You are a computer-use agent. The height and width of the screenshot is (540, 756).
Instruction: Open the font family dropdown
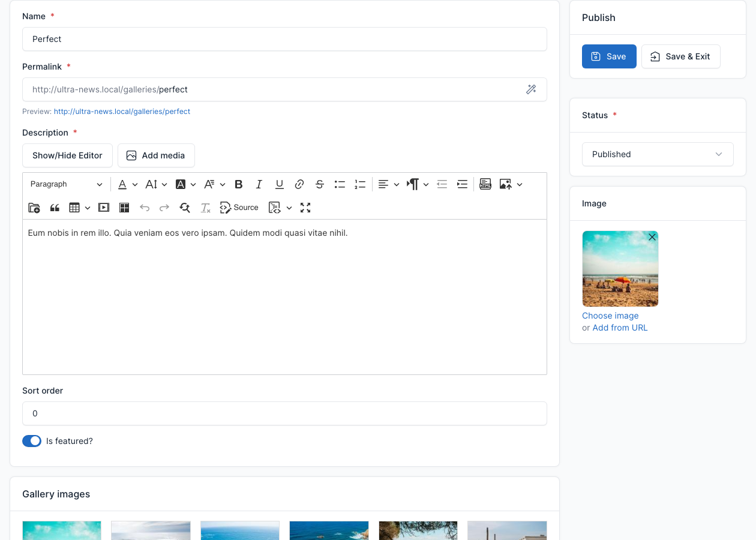pyautogui.click(x=214, y=184)
